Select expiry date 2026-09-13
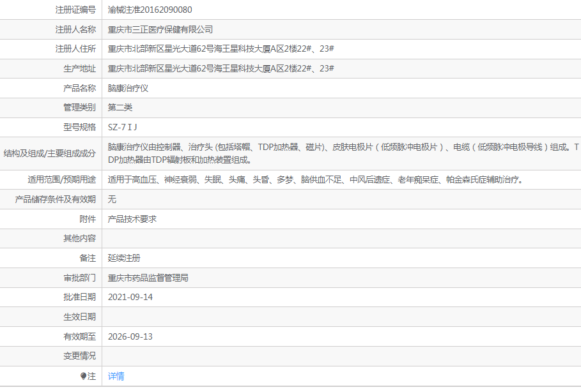 [130, 336]
